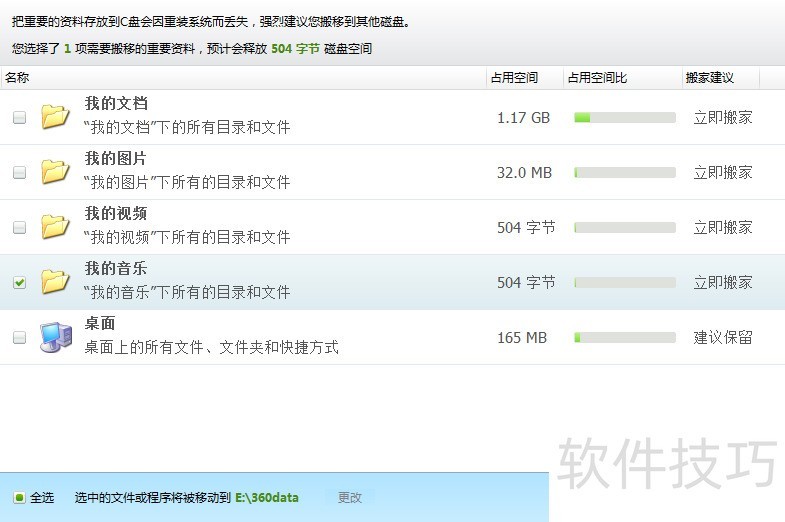Screen dimensions: 785x522
Task: Click the 1.17 GB size value
Action: (x=523, y=118)
